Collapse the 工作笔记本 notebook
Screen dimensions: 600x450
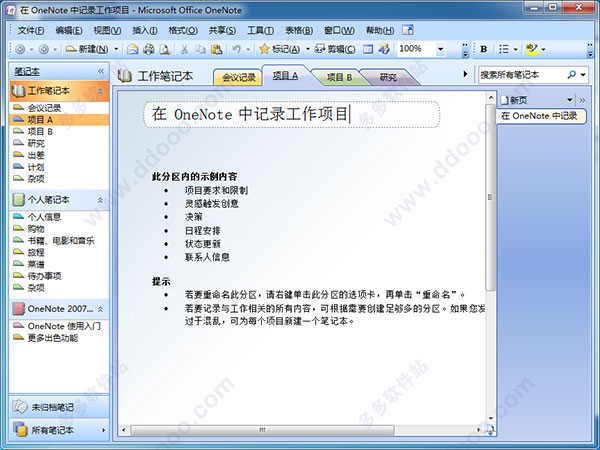coord(100,91)
